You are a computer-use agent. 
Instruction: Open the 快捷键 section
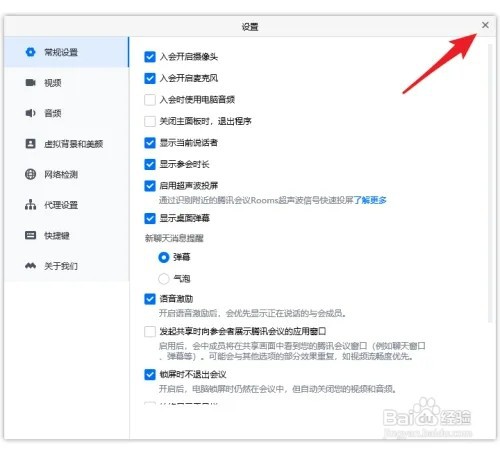(x=66, y=235)
